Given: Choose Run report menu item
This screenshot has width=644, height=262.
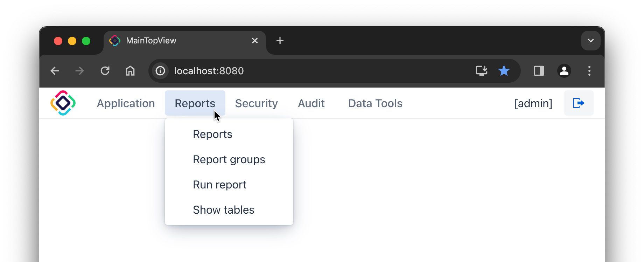Looking at the screenshot, I should [x=219, y=185].
